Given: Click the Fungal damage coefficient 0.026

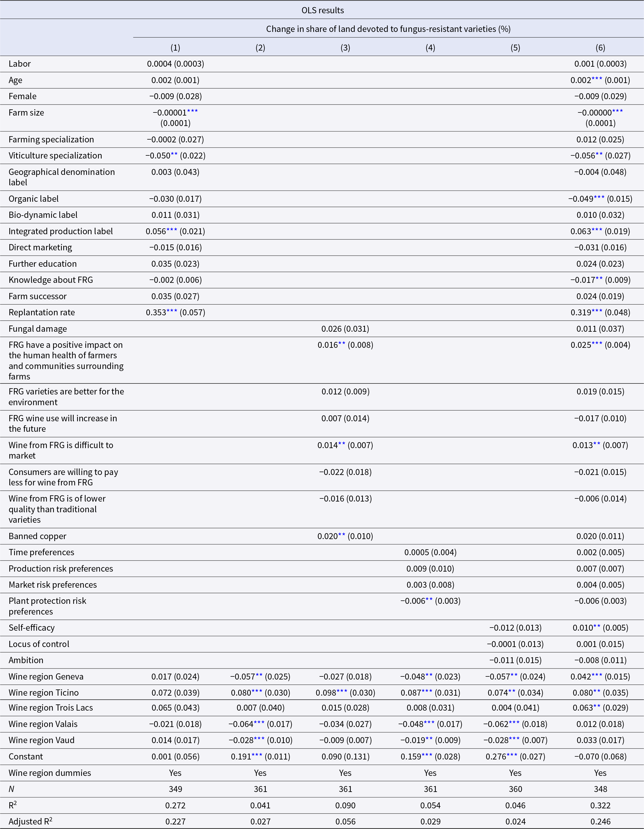Looking at the screenshot, I should (332, 329).
